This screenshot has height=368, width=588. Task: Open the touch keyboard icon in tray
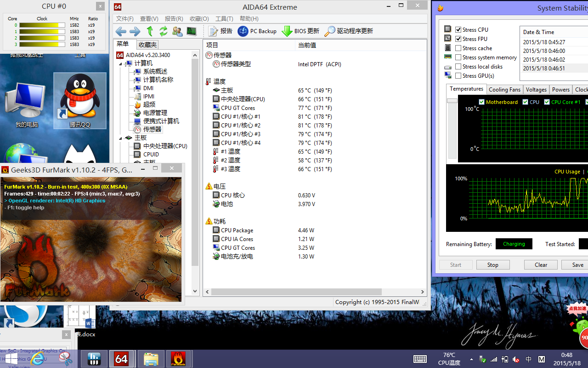point(420,359)
